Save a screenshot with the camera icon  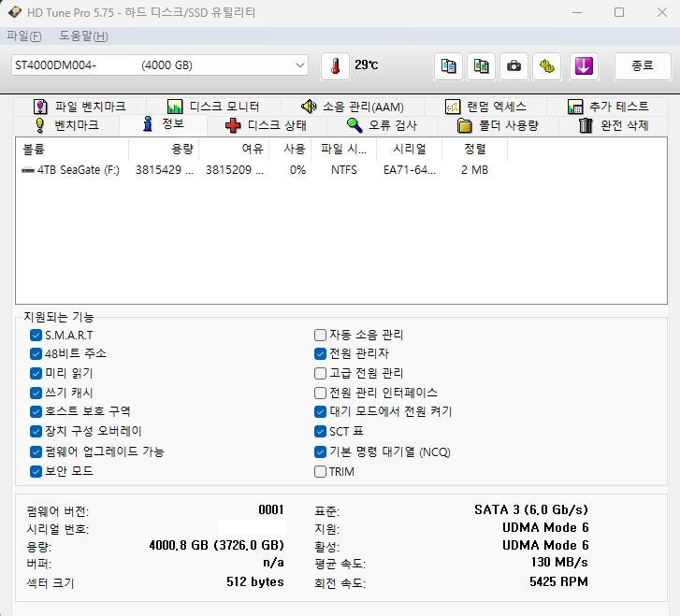[x=514, y=66]
